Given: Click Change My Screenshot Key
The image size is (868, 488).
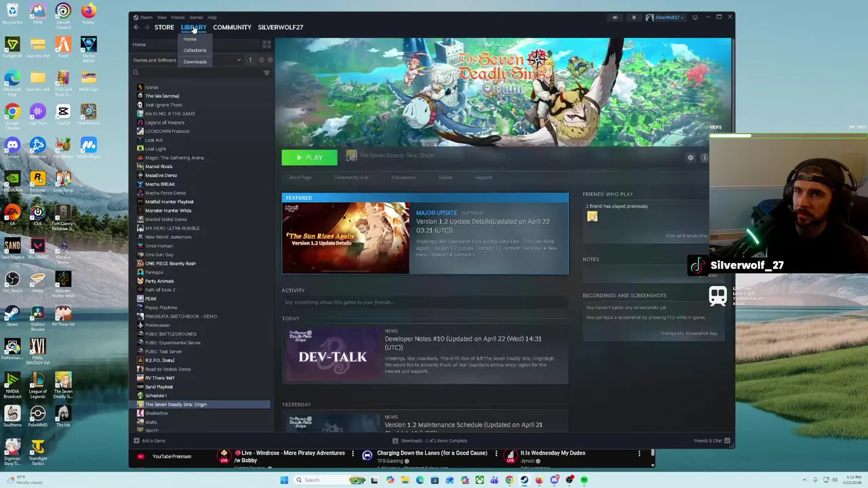Looking at the screenshot, I should click(x=688, y=333).
